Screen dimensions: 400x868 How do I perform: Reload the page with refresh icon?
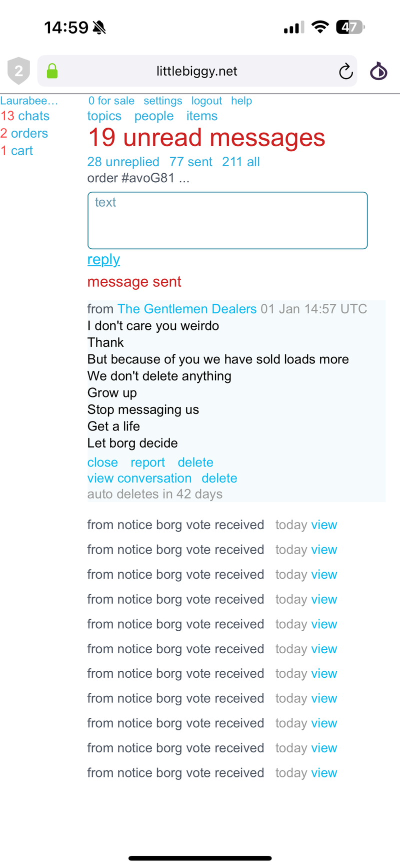345,72
